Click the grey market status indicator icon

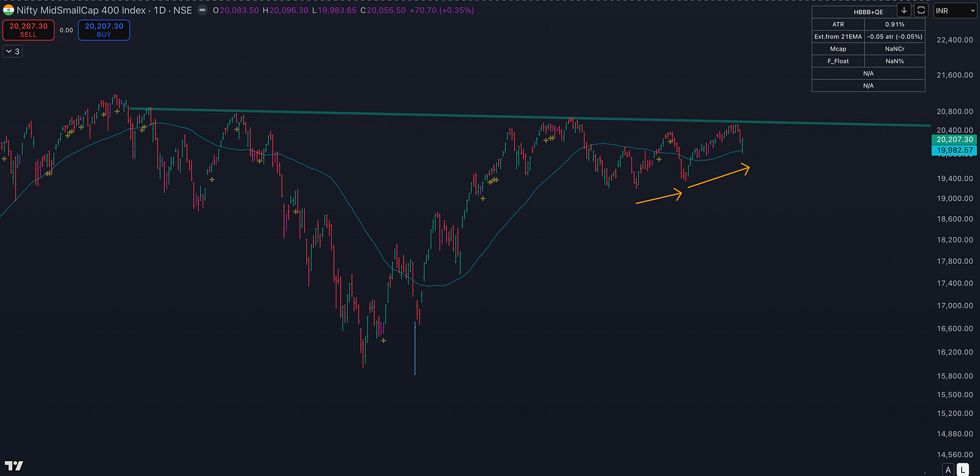coord(203,10)
